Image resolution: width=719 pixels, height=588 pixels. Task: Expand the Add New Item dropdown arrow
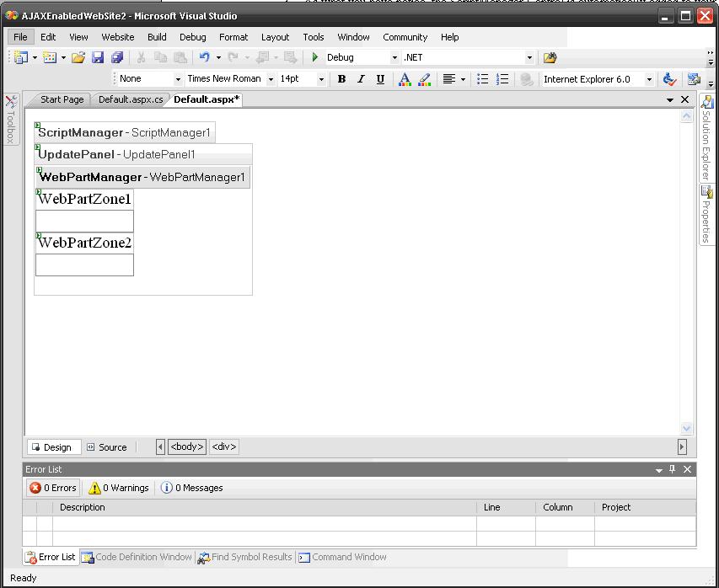[x=63, y=58]
